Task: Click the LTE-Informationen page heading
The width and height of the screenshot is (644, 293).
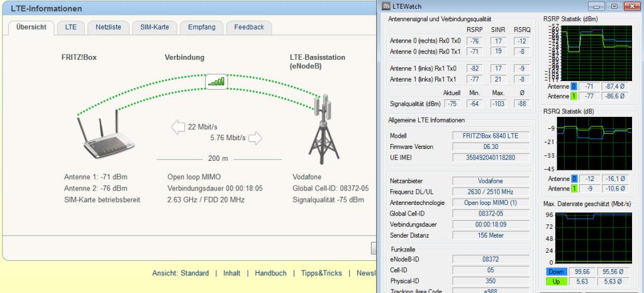Action: click(x=47, y=9)
